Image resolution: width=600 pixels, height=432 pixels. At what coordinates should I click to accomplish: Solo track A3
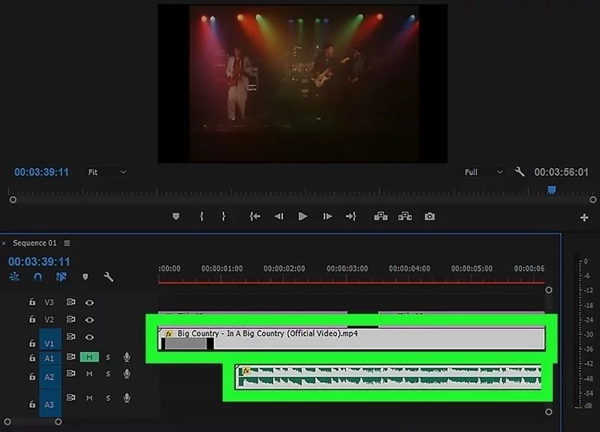pyautogui.click(x=108, y=398)
